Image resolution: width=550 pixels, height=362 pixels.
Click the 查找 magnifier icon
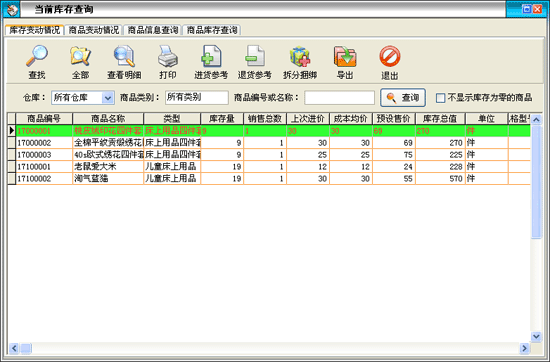tap(37, 56)
